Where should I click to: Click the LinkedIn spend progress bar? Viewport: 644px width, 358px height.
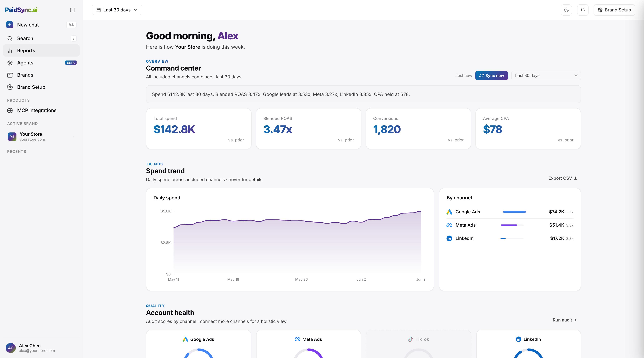512,238
